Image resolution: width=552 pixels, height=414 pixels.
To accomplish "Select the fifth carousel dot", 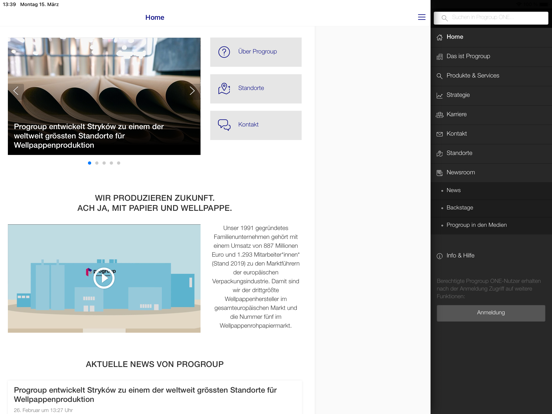I will pos(119,163).
